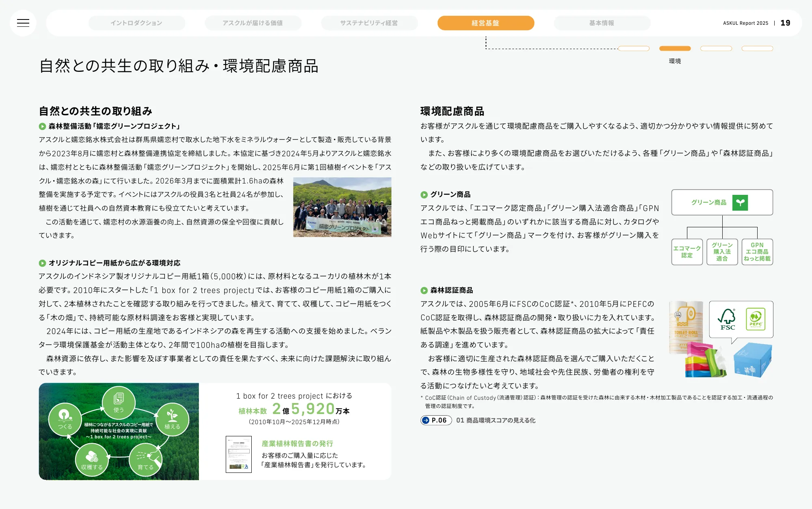Click the つくる cycle icon
812x509 pixels.
coord(65,419)
